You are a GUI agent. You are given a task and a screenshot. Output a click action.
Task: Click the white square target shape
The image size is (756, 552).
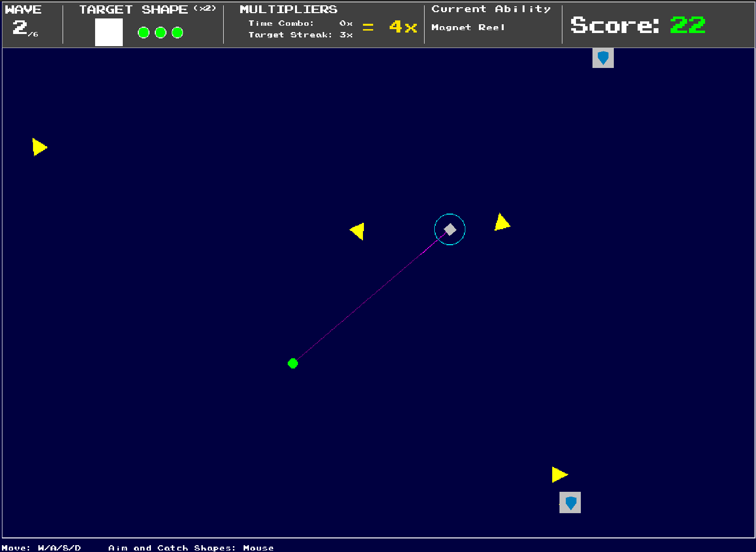coord(109,33)
